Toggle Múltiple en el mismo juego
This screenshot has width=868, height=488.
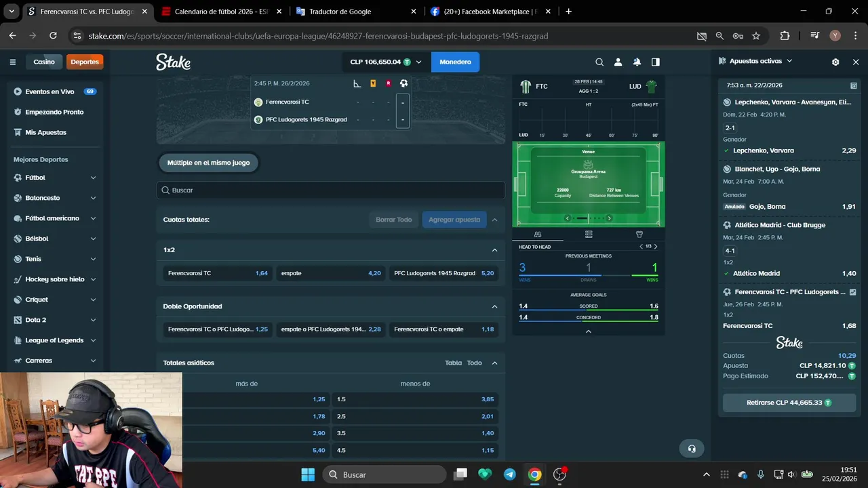point(209,163)
